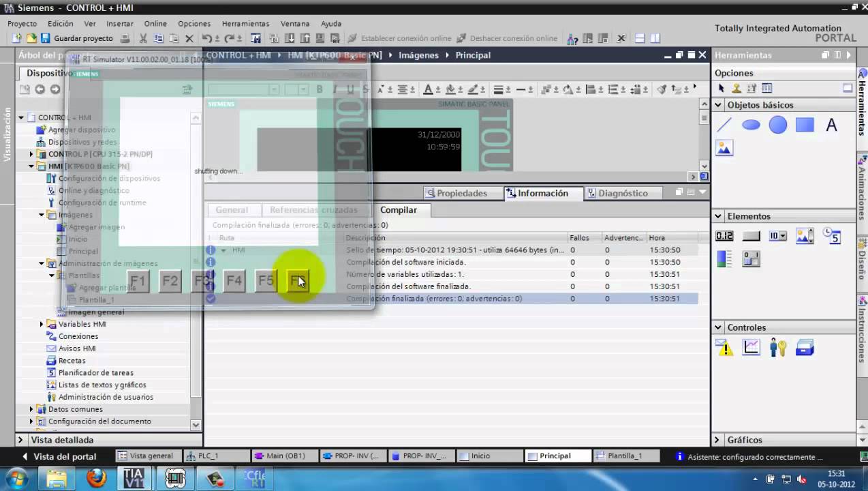Click TIA V11 taskbar icon
The height and width of the screenshot is (491, 868).
point(134,479)
